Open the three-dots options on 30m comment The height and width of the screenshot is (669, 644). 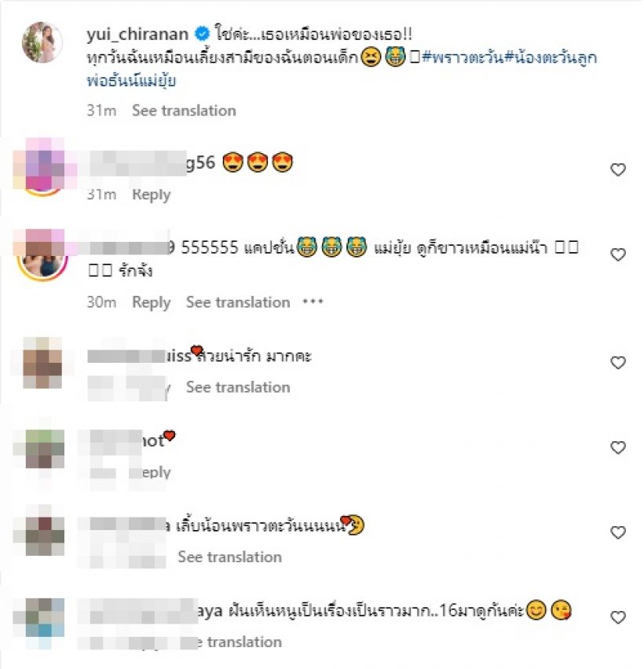pos(313,302)
